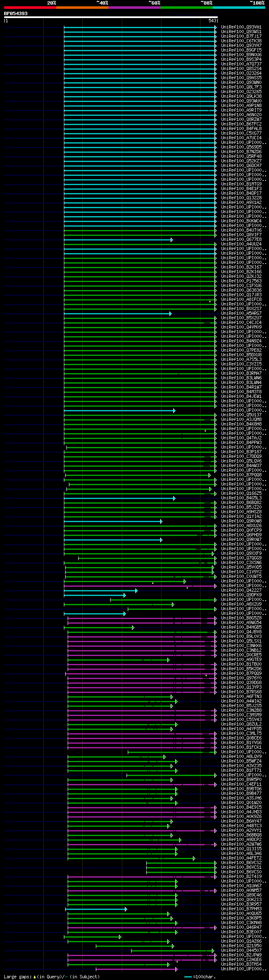Click the UniRef100_Q9XXF9 hit name

[x=241, y=553]
